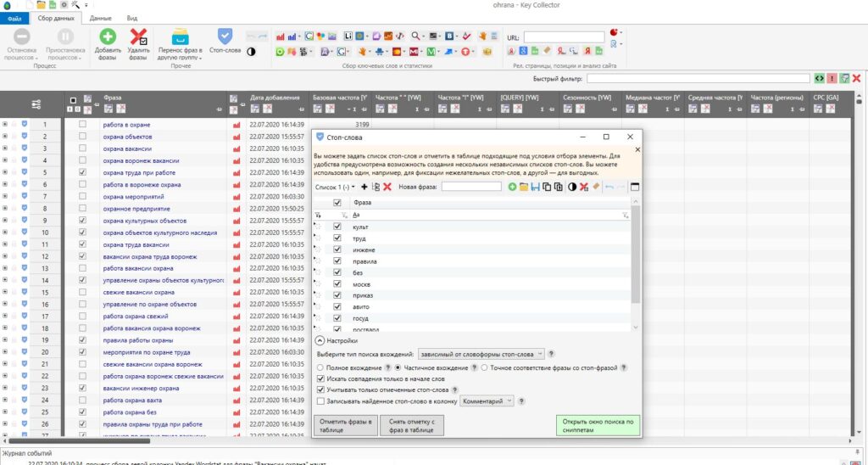This screenshot has height=465, width=868.
Task: Click the open folder icon in Стоп-слова toolbar
Action: (524, 187)
